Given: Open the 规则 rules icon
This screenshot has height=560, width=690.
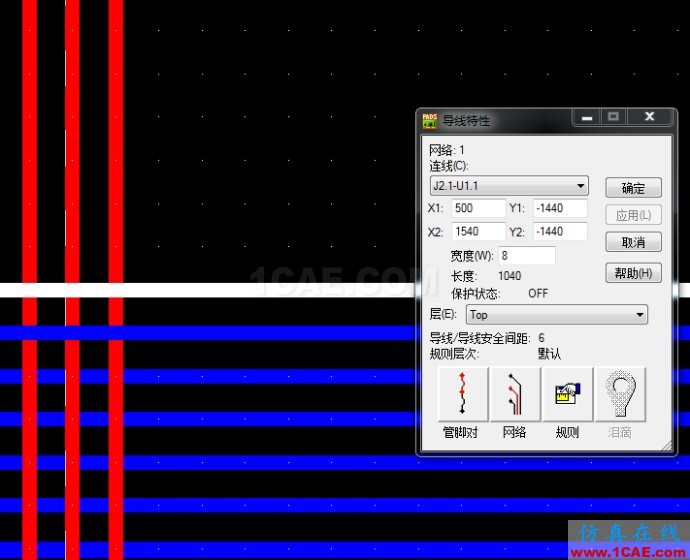Looking at the screenshot, I should click(x=568, y=394).
